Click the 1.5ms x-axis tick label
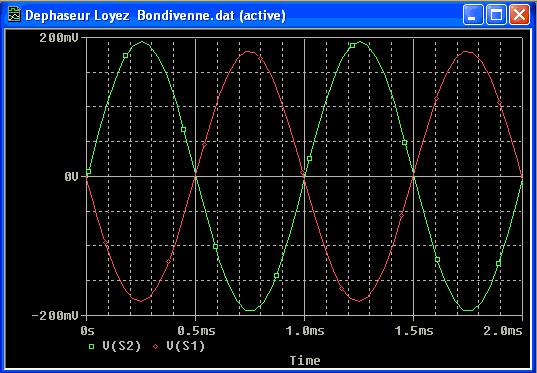 (x=413, y=331)
